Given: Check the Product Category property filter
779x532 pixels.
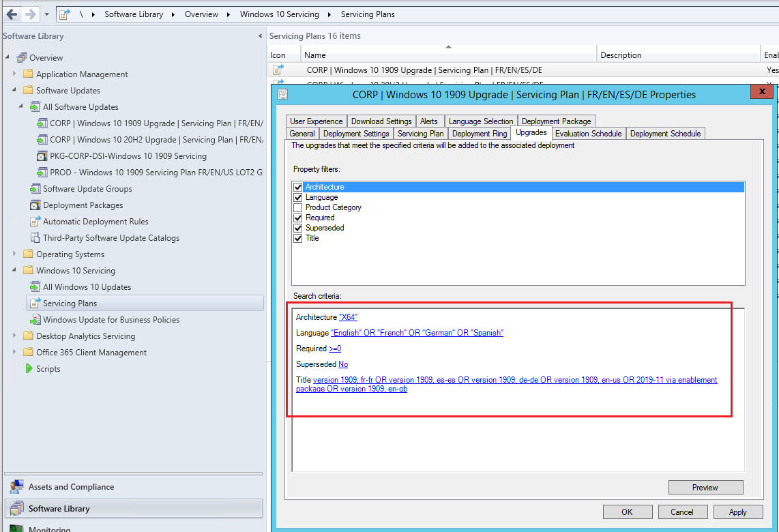Looking at the screenshot, I should [298, 207].
